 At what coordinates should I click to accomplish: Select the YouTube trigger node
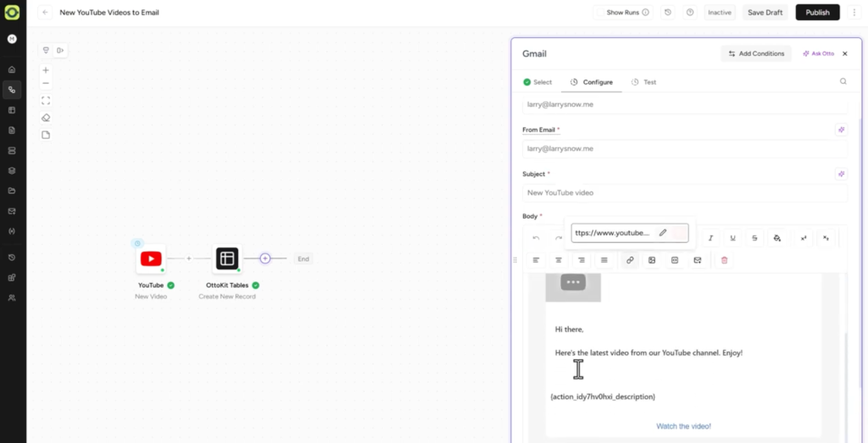pyautogui.click(x=151, y=259)
